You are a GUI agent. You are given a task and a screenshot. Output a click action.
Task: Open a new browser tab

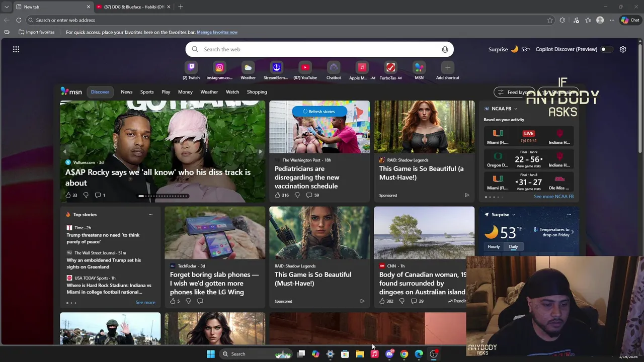181,7
